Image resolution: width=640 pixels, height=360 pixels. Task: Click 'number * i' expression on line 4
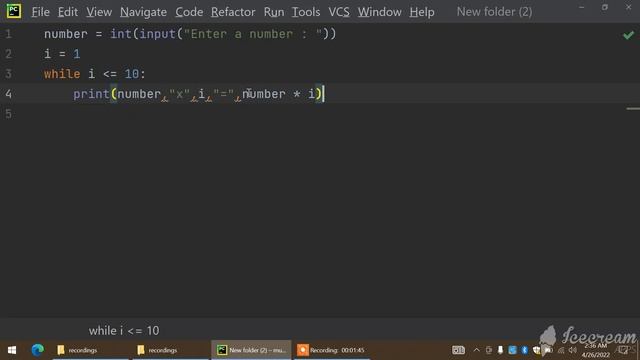[278, 94]
